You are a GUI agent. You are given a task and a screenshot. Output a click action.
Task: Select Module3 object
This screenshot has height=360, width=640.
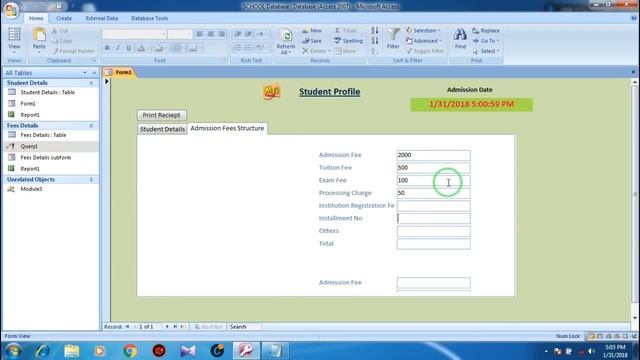coord(31,189)
